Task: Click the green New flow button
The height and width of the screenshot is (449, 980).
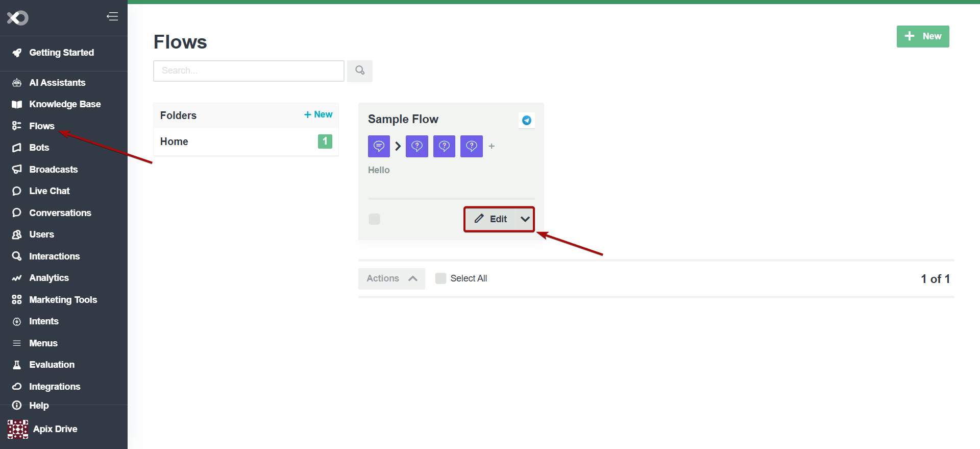Action: point(923,36)
